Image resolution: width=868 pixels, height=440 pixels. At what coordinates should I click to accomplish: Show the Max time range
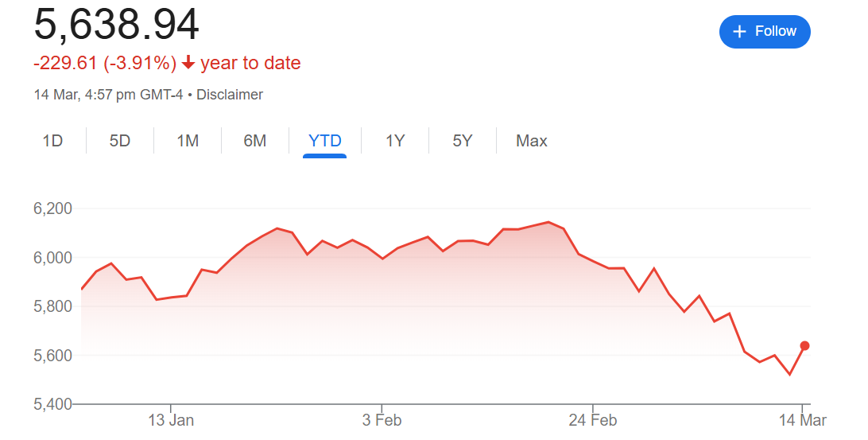532,142
